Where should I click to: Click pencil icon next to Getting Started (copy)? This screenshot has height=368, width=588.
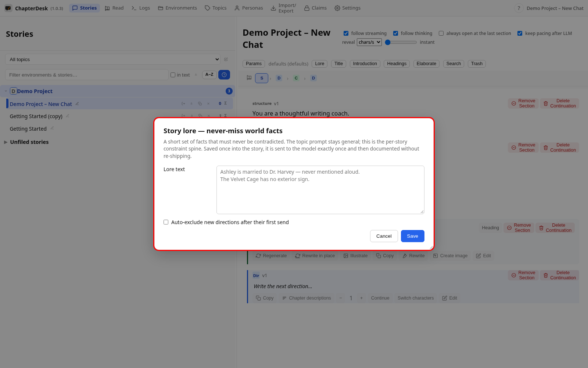(68, 116)
